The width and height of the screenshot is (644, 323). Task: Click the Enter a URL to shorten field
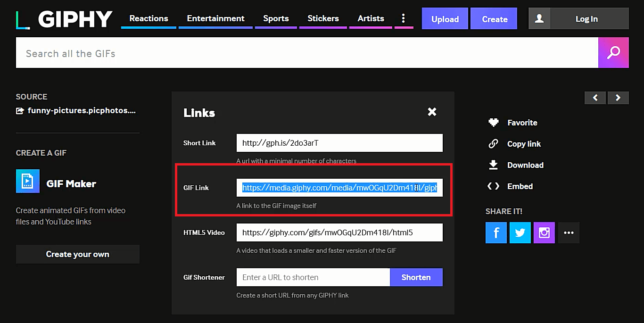tap(313, 277)
